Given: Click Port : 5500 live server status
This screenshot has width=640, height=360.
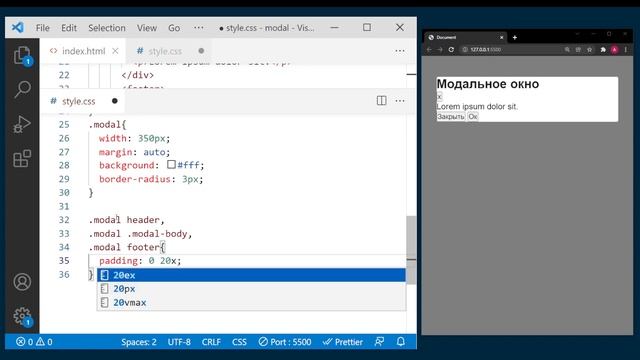Looking at the screenshot, I should pyautogui.click(x=285, y=342).
